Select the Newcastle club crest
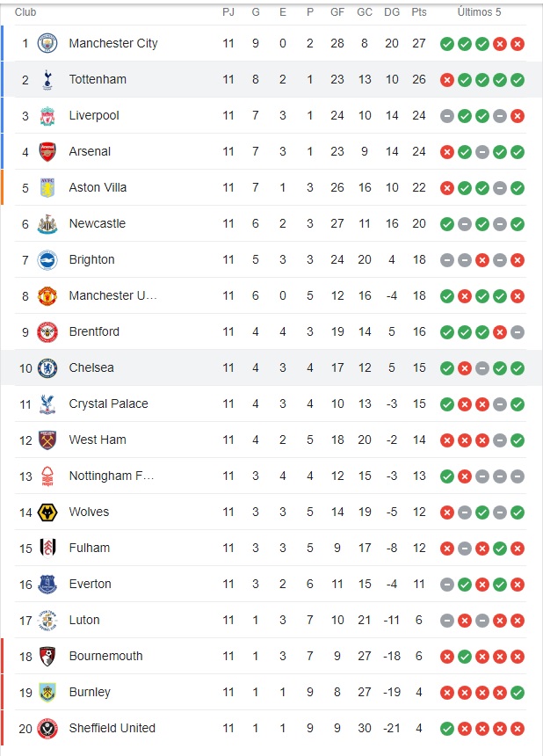This screenshot has height=756, width=543. tap(48, 223)
